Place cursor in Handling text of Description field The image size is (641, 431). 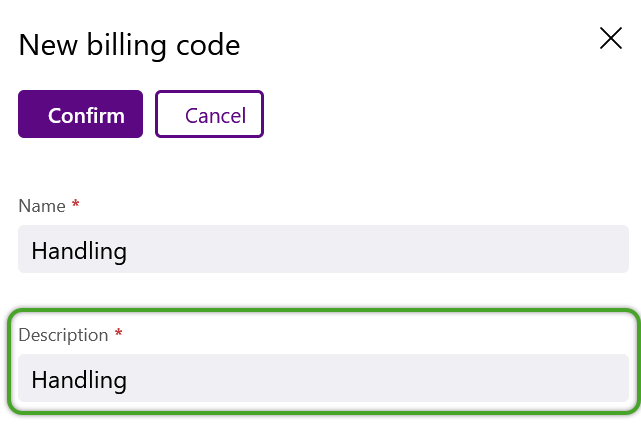(x=79, y=380)
